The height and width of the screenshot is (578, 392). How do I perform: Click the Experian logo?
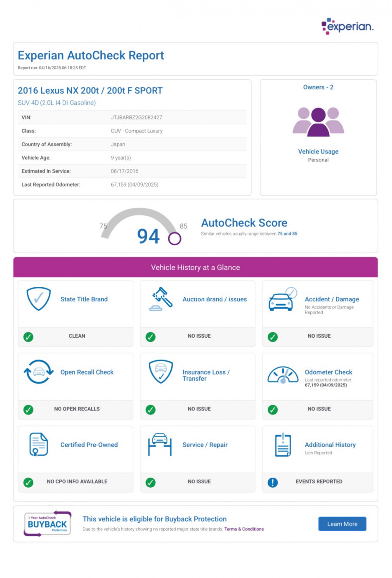click(x=347, y=26)
